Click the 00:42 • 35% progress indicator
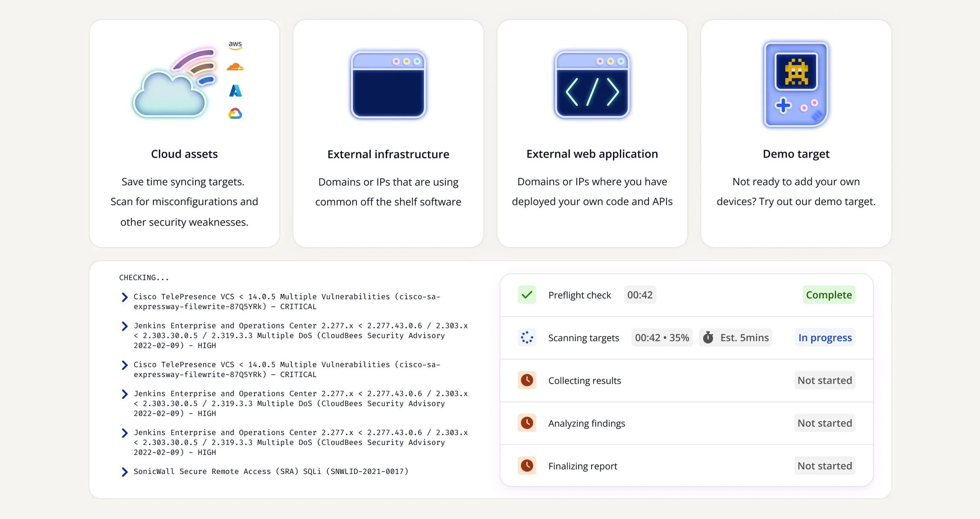This screenshot has width=980, height=519. pos(662,337)
